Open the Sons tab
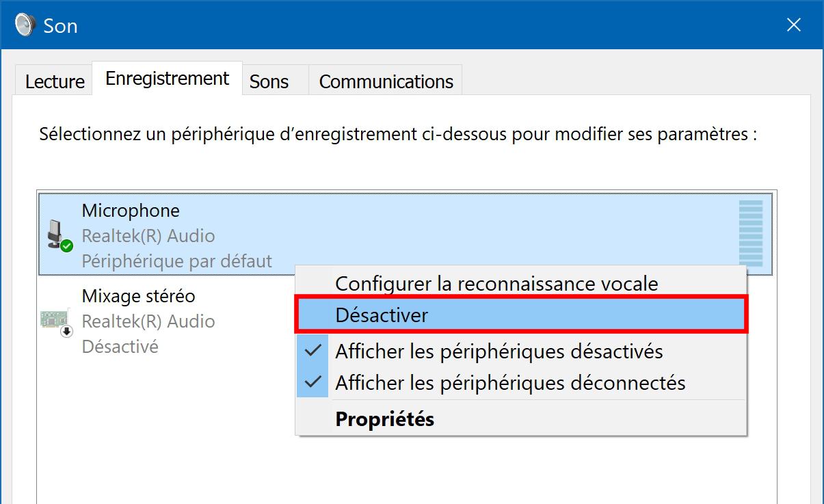This screenshot has height=504, width=824. pos(269,81)
